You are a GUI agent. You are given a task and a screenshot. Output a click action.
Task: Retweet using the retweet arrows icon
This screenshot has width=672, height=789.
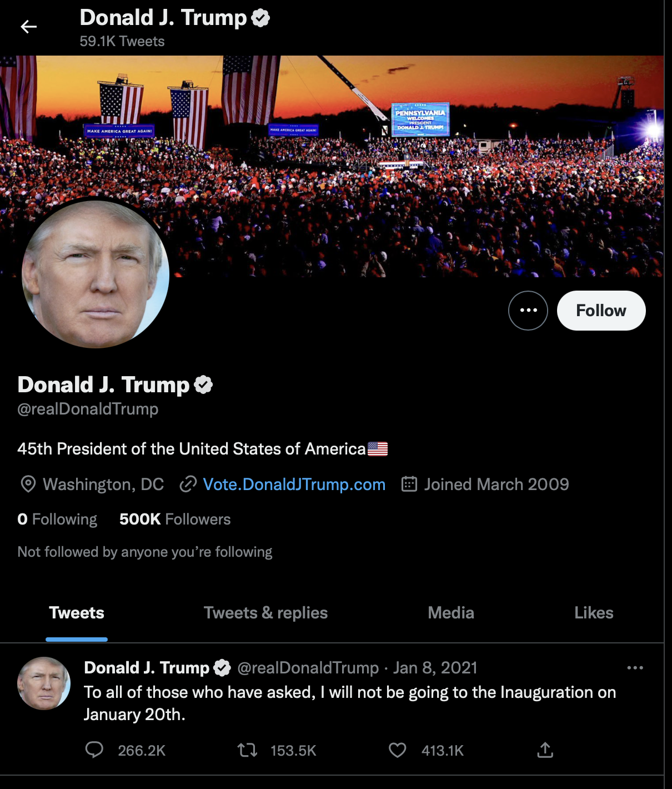tap(247, 751)
